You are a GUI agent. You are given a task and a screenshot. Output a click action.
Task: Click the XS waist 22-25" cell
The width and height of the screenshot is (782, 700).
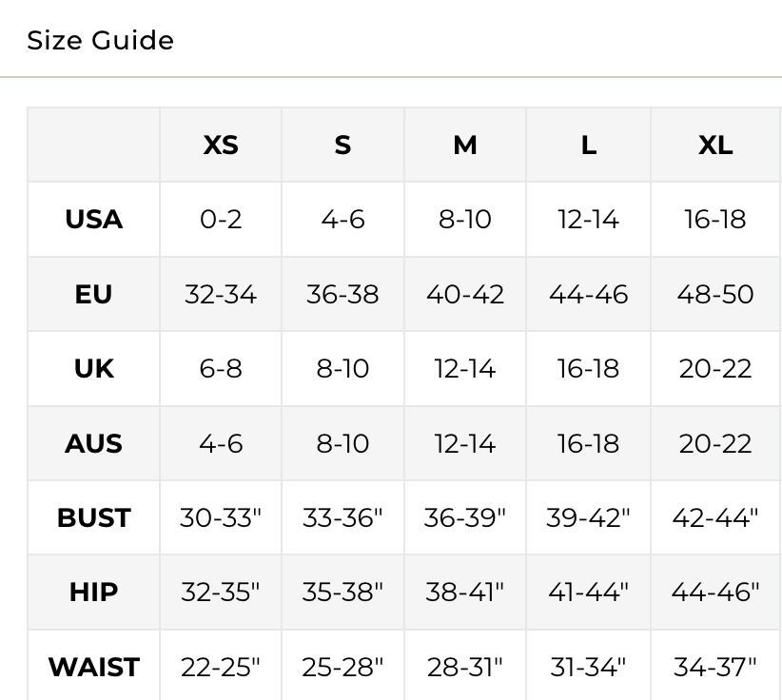coord(221,667)
